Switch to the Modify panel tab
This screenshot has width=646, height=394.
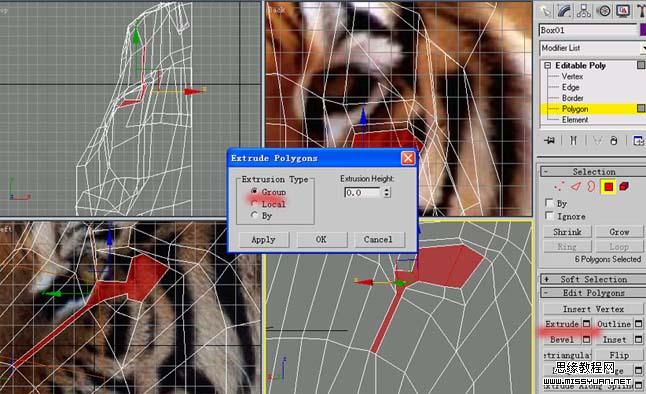(x=564, y=11)
